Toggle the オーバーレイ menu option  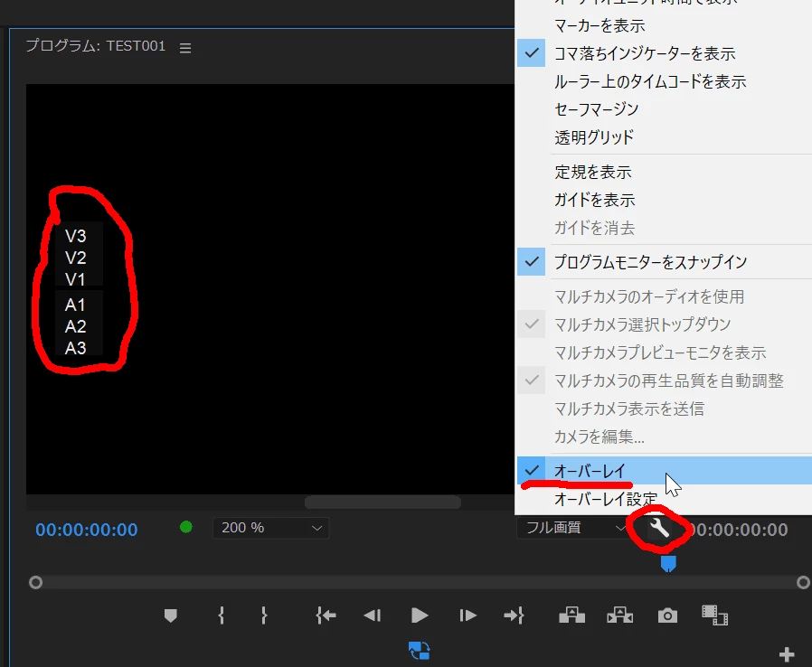tap(664, 471)
